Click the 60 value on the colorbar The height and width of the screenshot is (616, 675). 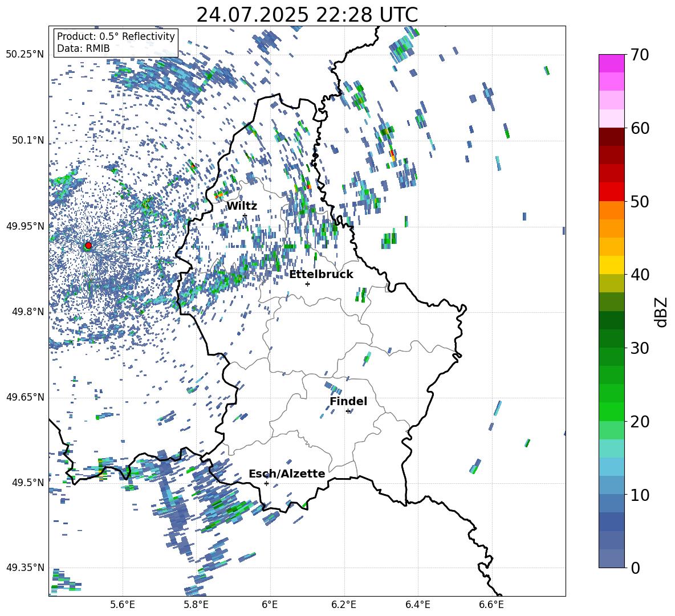(640, 128)
